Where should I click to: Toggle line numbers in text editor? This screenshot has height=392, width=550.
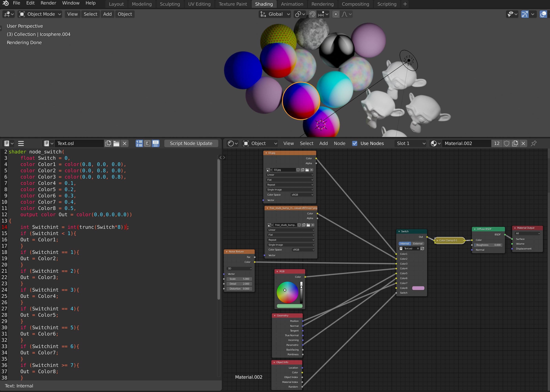(139, 143)
